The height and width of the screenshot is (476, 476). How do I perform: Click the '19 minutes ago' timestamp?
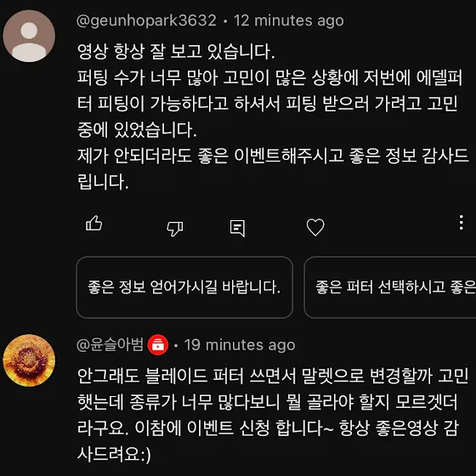[240, 345]
